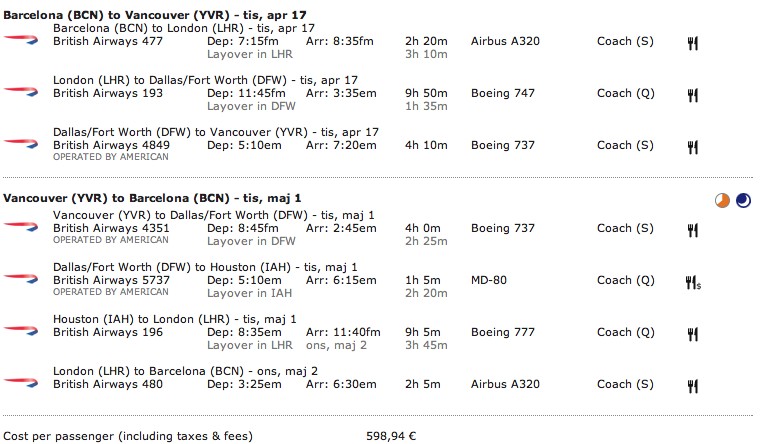View meal service icon for flight 4351

[691, 229]
